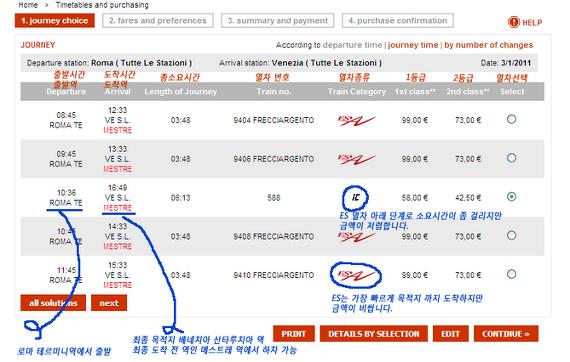The image size is (570, 362).
Task: Click the MESTRE link for 15:33 arrival
Action: pyautogui.click(x=117, y=285)
